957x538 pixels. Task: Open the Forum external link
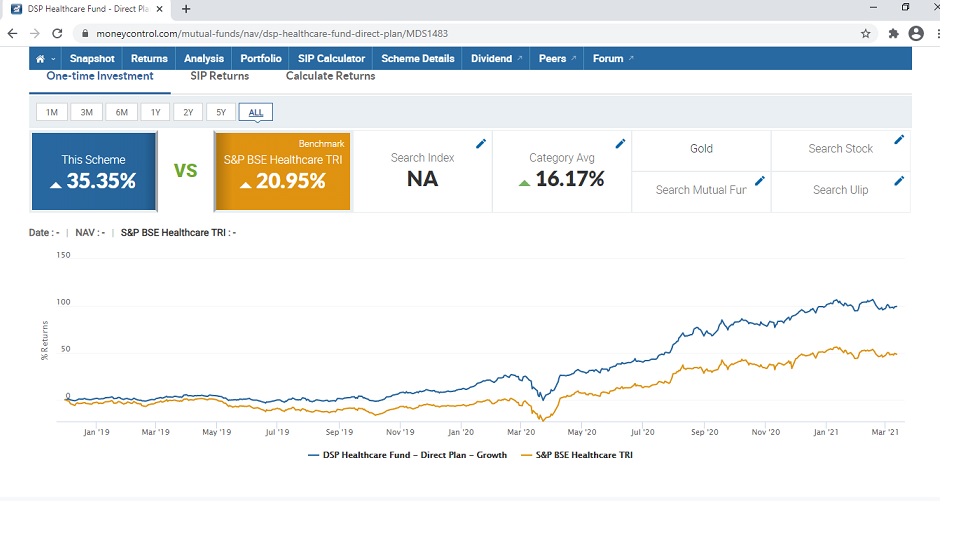click(x=613, y=59)
